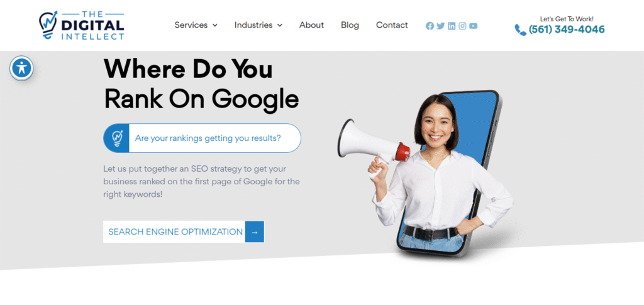Click the chevron next to Services

click(x=214, y=25)
